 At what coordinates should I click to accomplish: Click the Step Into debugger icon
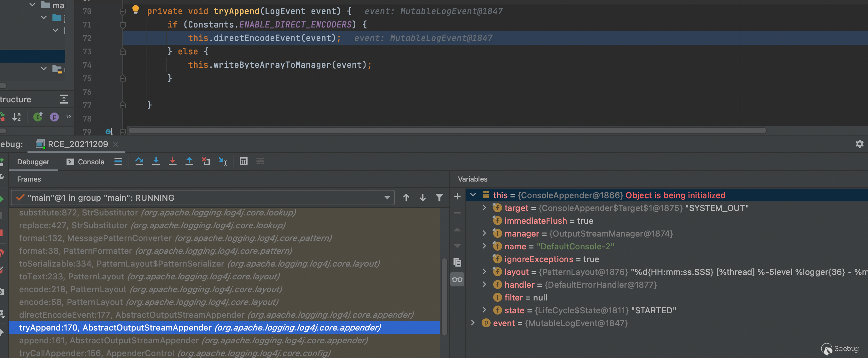[156, 161]
